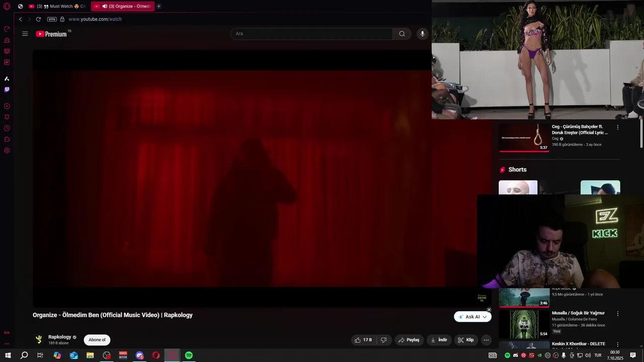This screenshot has height=362, width=644.
Task: Open the Player icon in Opera sidebar
Action: pyautogui.click(x=7, y=106)
